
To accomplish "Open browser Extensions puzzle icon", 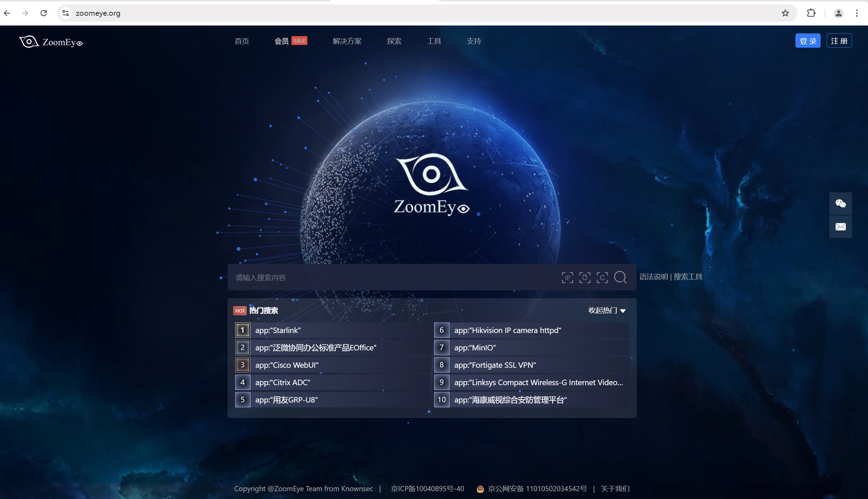I will pos(811,13).
